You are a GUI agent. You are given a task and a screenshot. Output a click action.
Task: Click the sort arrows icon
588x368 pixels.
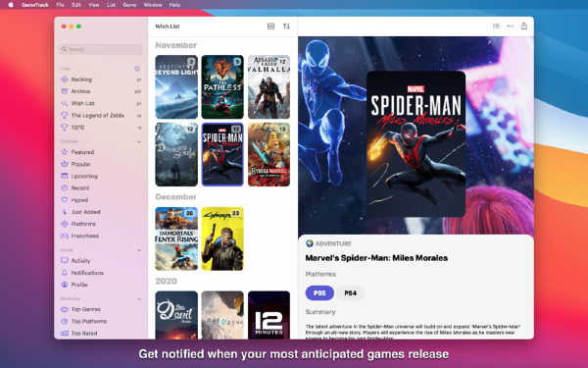[x=286, y=26]
